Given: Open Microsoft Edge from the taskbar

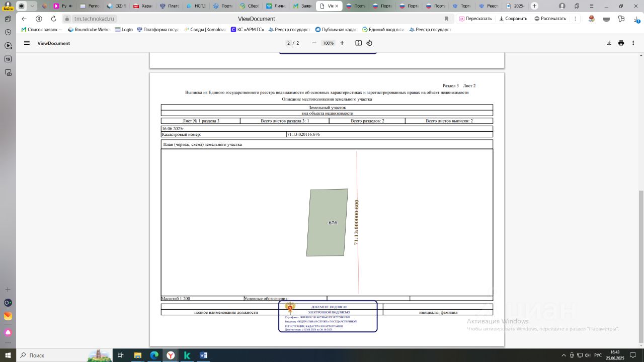Looking at the screenshot, I should [x=154, y=355].
